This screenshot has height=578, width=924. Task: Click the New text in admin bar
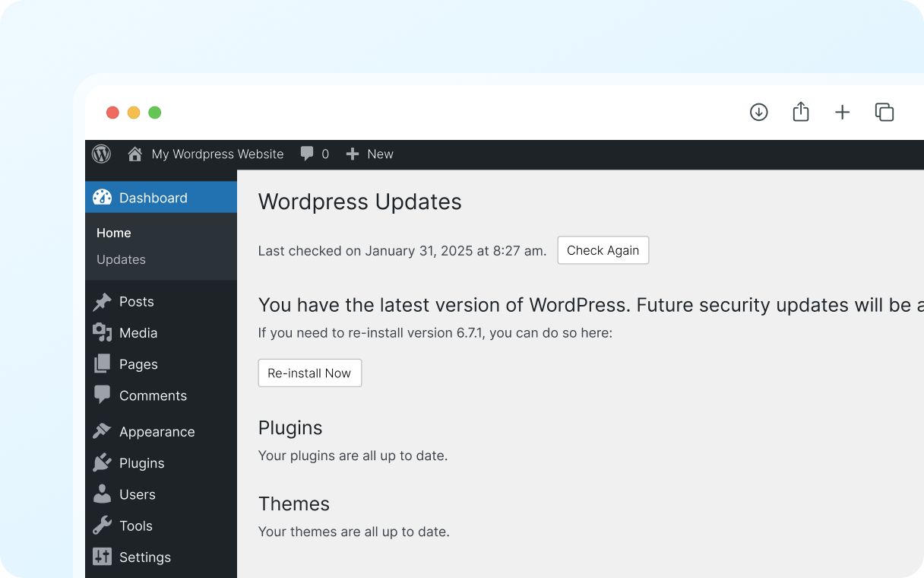380,154
